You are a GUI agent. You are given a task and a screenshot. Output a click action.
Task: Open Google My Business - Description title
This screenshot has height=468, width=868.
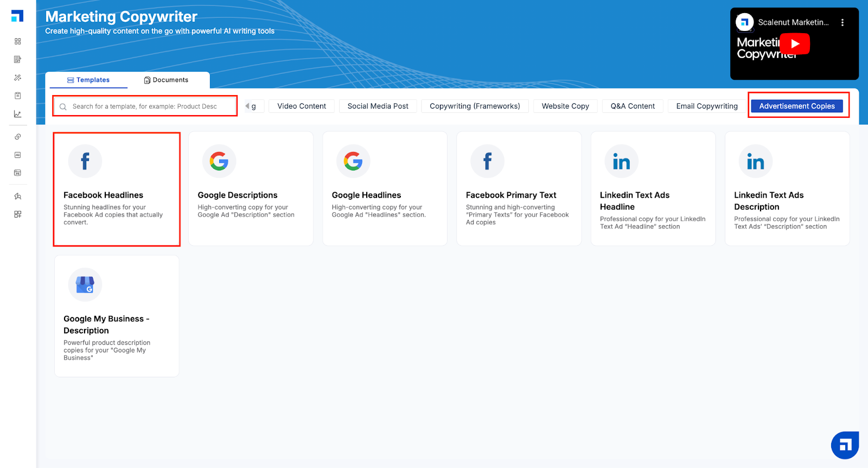coord(106,325)
